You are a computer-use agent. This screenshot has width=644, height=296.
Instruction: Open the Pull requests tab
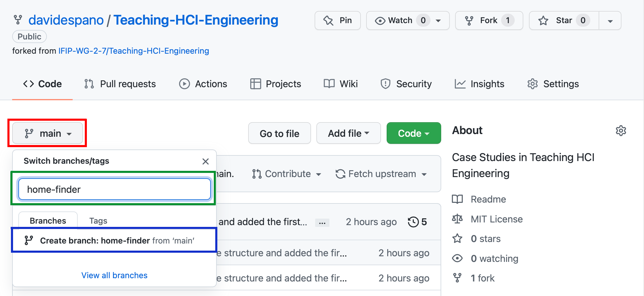tap(120, 84)
